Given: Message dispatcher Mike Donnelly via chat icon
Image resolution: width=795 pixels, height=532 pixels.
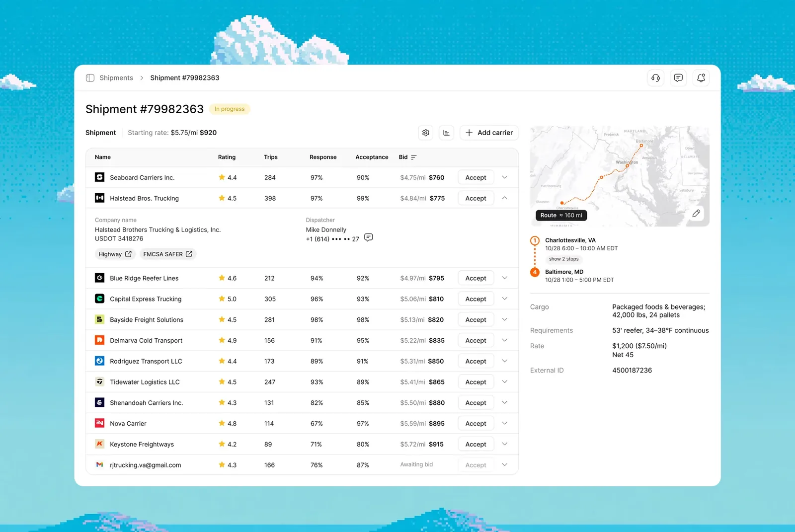Looking at the screenshot, I should [x=368, y=237].
